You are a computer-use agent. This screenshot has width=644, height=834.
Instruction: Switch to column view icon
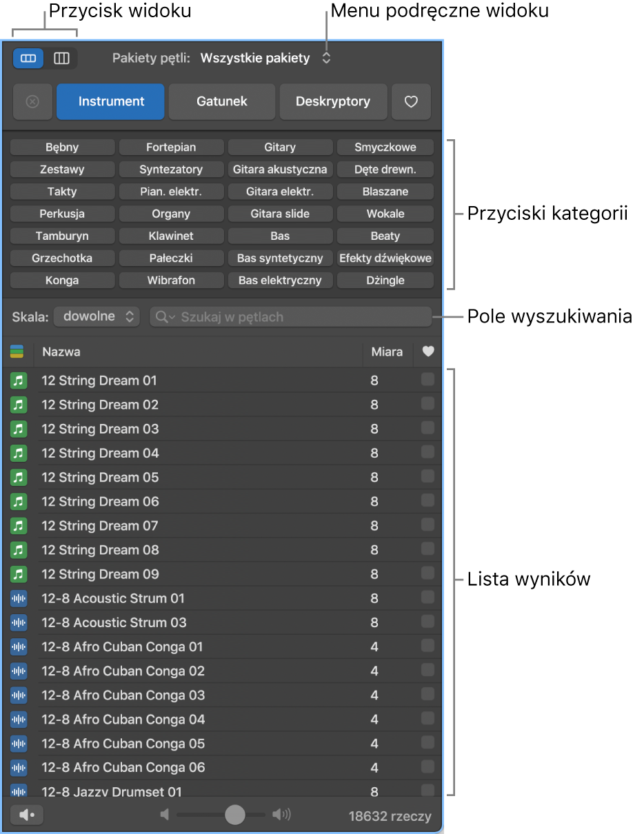[61, 59]
